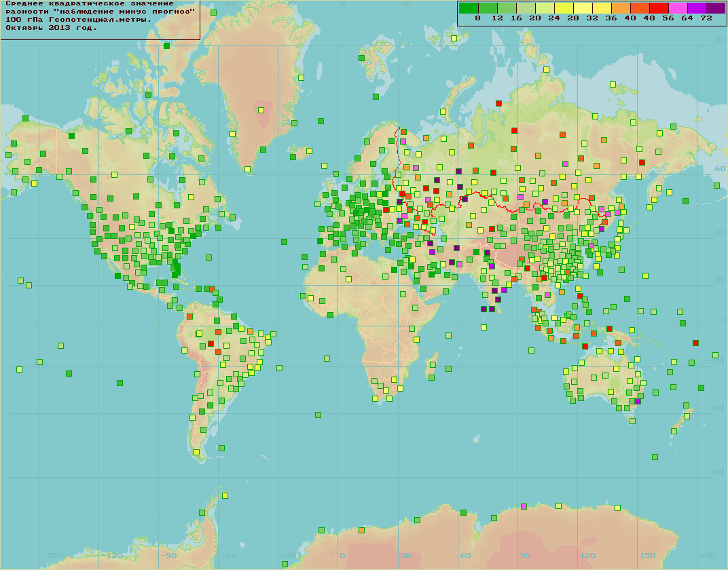
Task: Click the longitude label 180 at bottom
Action: coord(708,555)
